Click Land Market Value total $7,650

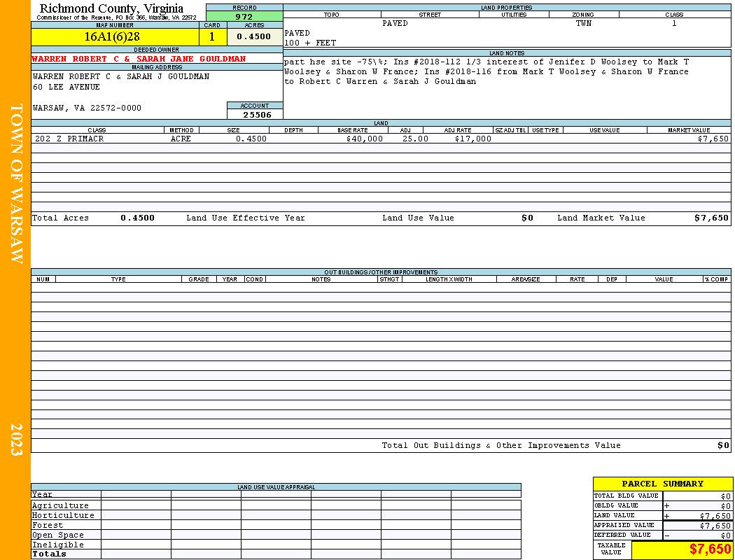(x=712, y=218)
